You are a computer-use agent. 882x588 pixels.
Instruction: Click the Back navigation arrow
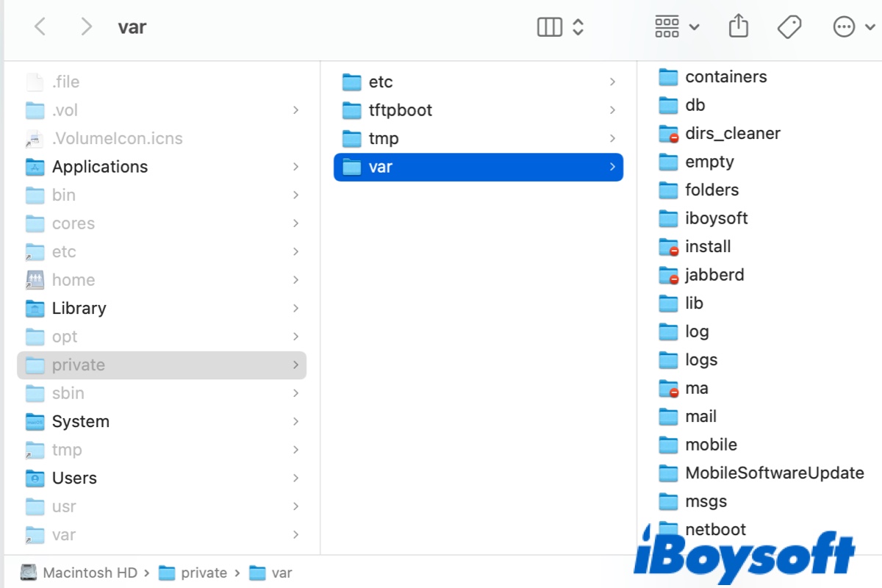click(x=40, y=27)
